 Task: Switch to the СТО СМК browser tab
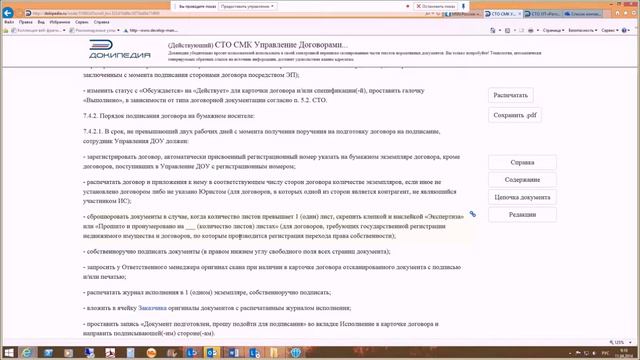pos(503,14)
